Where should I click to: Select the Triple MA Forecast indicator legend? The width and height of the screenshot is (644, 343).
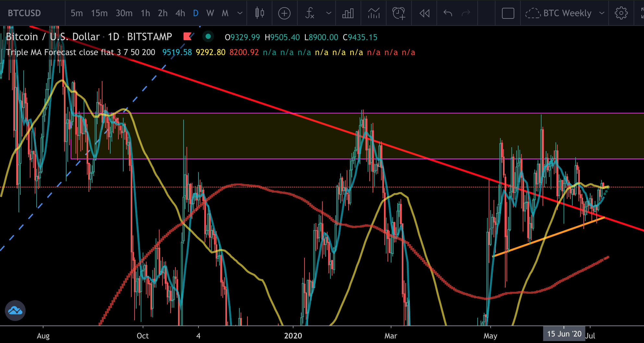(80, 52)
